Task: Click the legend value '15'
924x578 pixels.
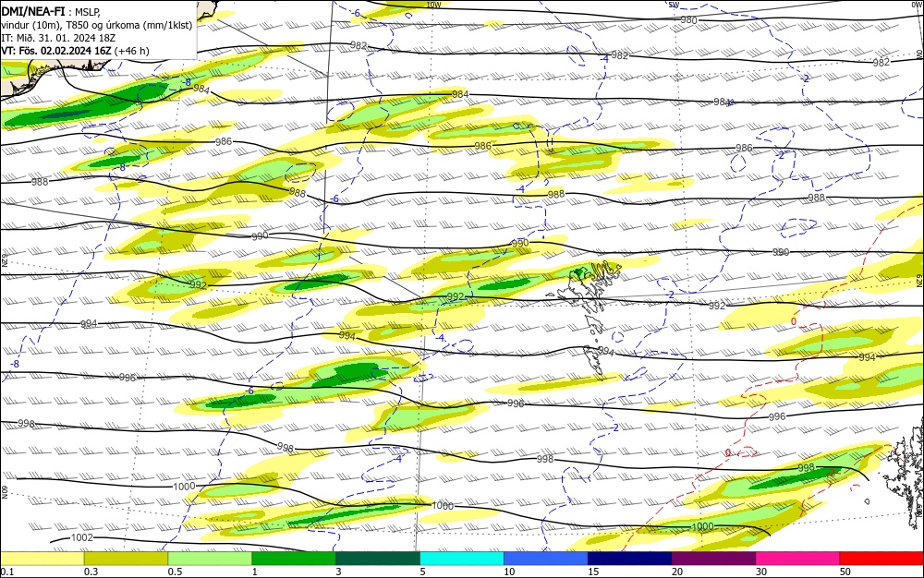Action: tap(593, 572)
